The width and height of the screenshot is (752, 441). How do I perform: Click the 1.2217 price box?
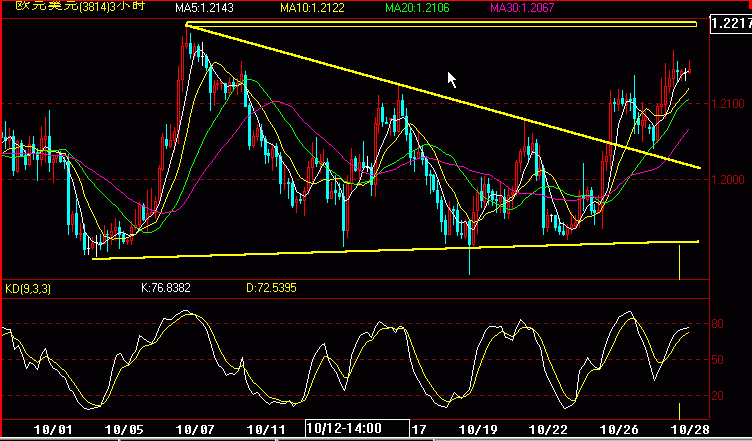pyautogui.click(x=731, y=23)
